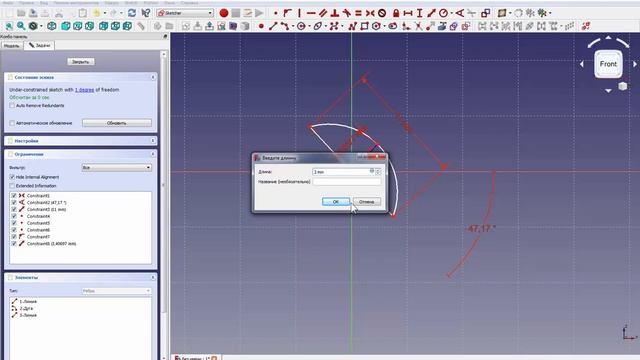
Task: Select the perpendicular constraint icon
Action: [335, 13]
